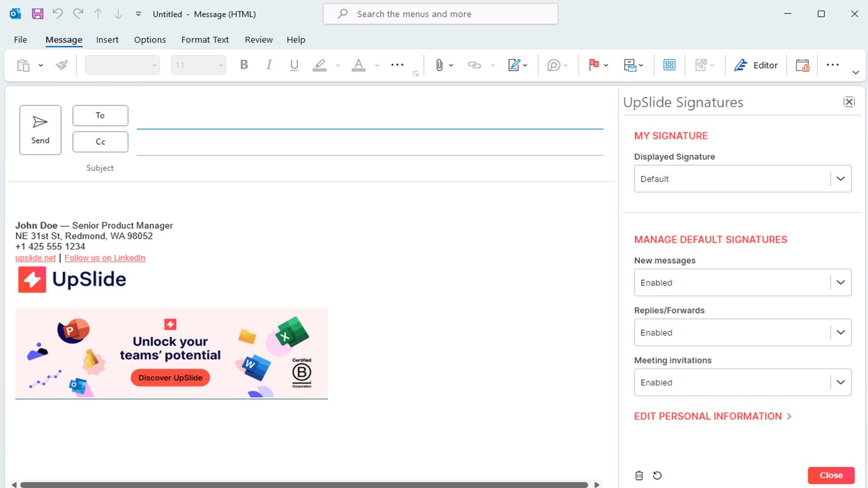Screen dimensions: 868x488
Task: Click the refresh icon in UpSlide pane
Action: pos(658,475)
